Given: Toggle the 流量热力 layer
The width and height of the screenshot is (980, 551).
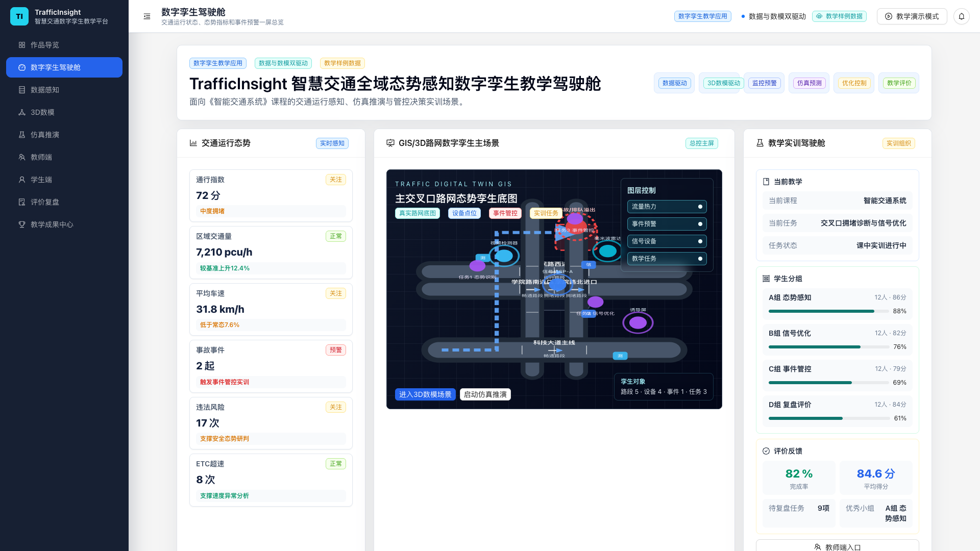Looking at the screenshot, I should (667, 207).
